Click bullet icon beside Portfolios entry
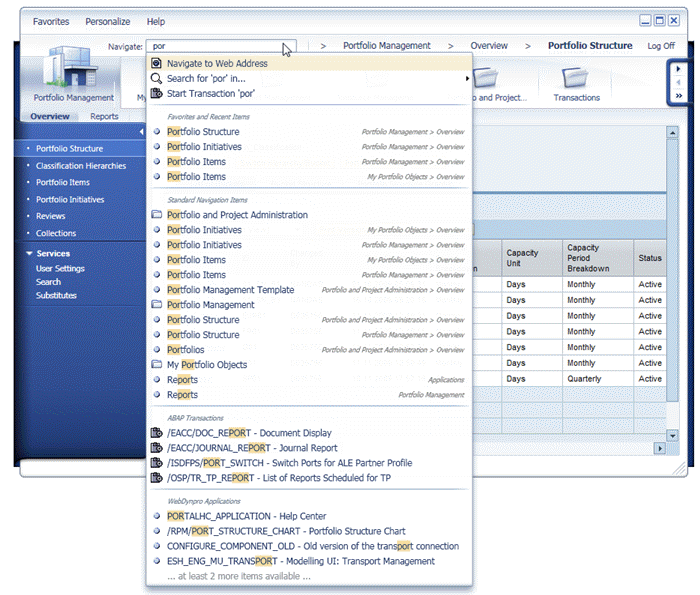Image resolution: width=700 pixels, height=595 pixels. click(x=157, y=349)
